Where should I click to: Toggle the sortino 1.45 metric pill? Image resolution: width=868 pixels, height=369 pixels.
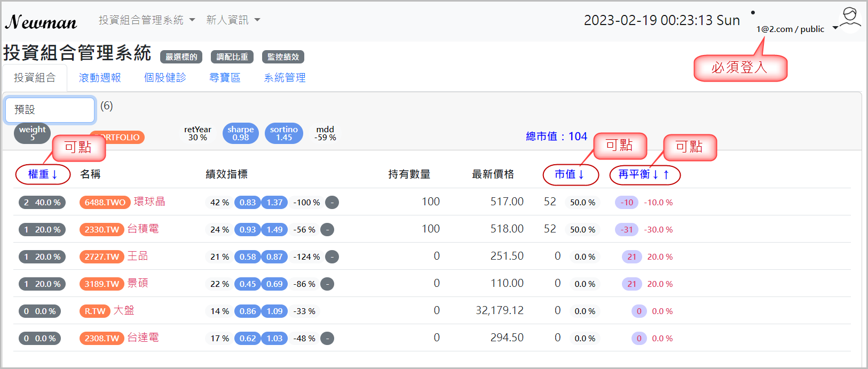(283, 133)
